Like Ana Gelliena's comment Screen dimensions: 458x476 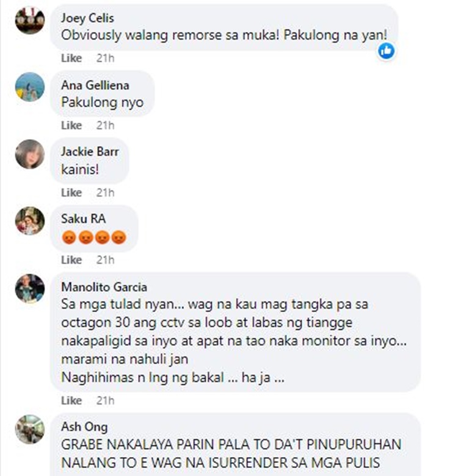pos(71,125)
